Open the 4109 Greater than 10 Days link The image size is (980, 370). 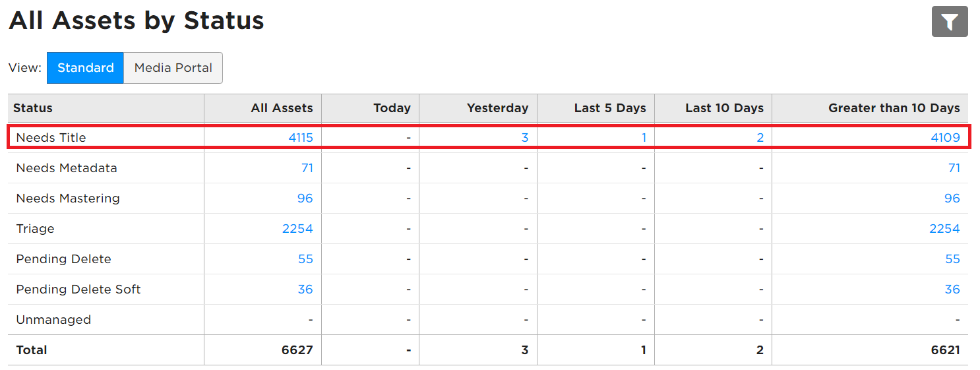[946, 138]
